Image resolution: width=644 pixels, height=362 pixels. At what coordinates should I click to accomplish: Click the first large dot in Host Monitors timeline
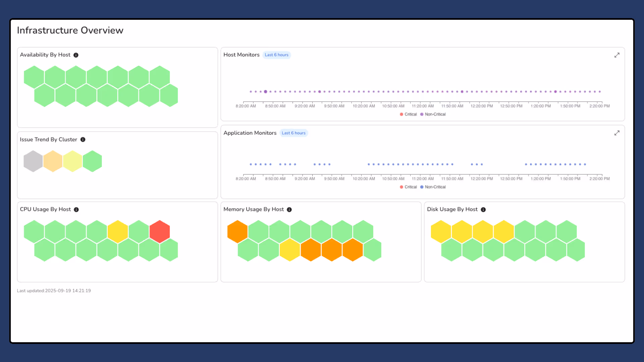[x=265, y=92]
